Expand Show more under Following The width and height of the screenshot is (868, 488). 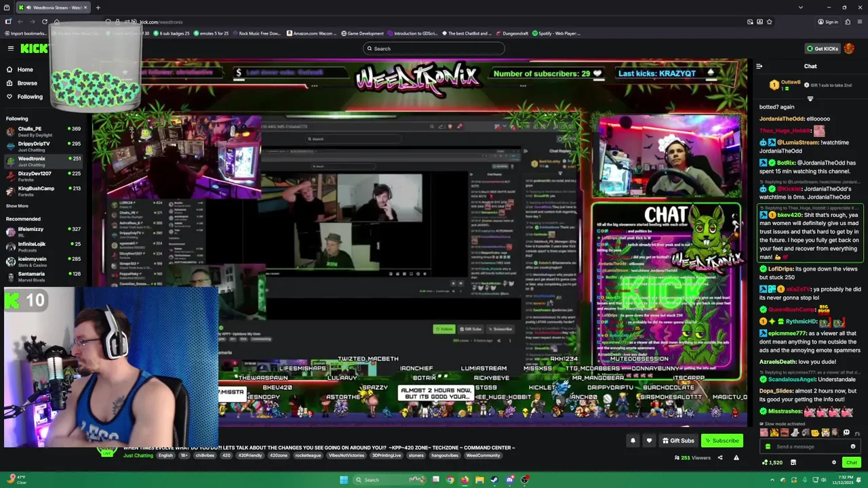[x=17, y=206]
